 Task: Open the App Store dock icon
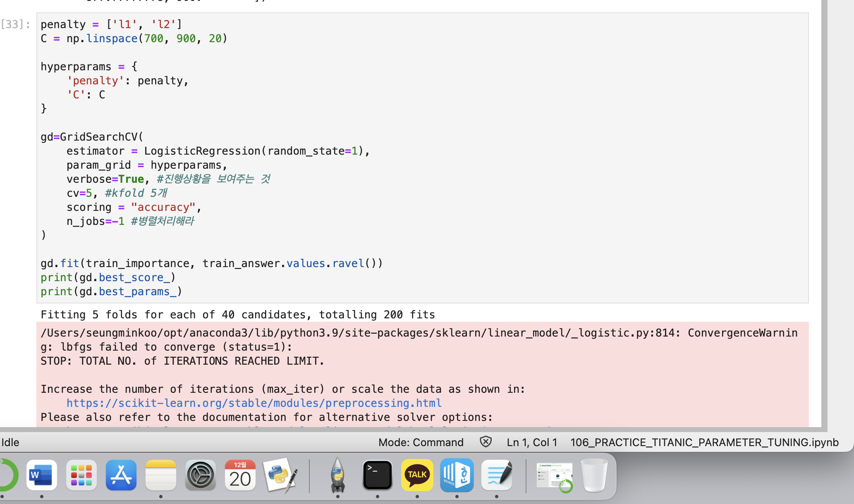121,475
